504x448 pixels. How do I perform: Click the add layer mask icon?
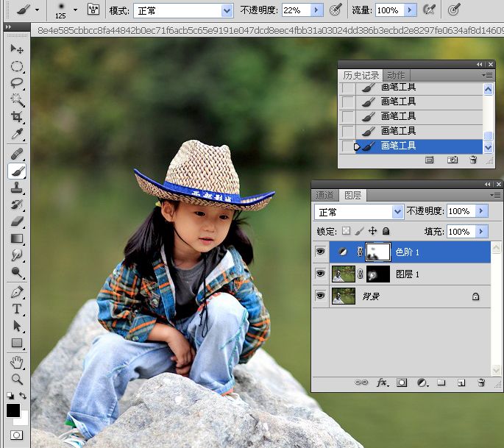[x=402, y=383]
